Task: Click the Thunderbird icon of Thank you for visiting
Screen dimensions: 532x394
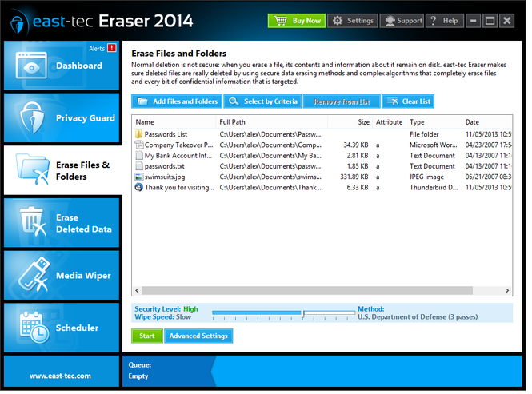Action: coord(139,187)
